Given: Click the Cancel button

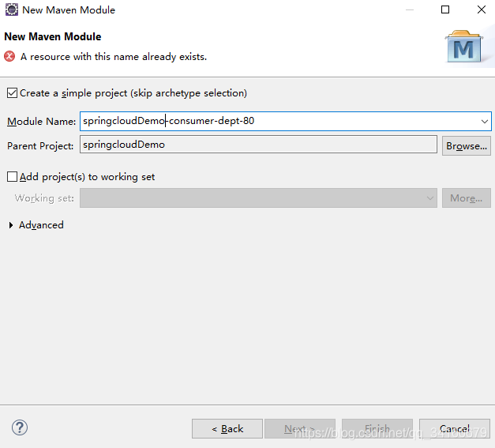Looking at the screenshot, I should coord(455,429).
